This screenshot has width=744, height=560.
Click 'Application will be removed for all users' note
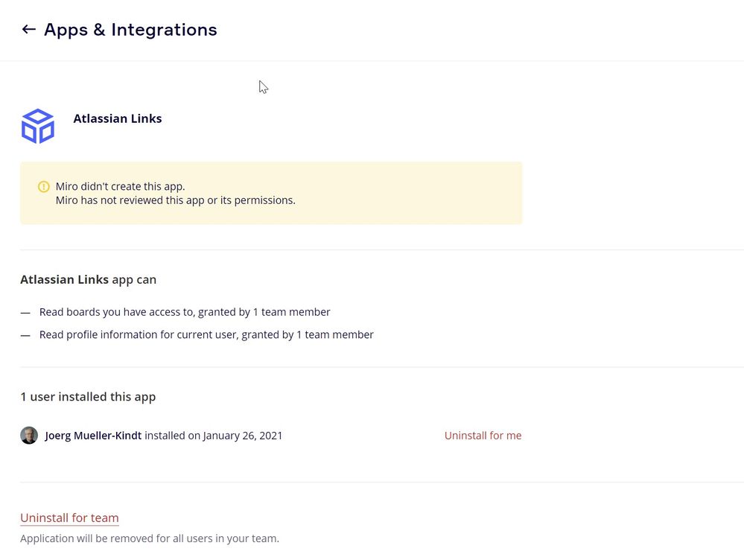point(150,538)
